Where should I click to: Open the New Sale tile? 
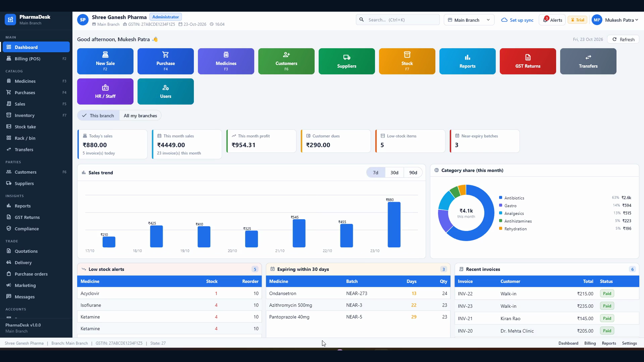(105, 61)
